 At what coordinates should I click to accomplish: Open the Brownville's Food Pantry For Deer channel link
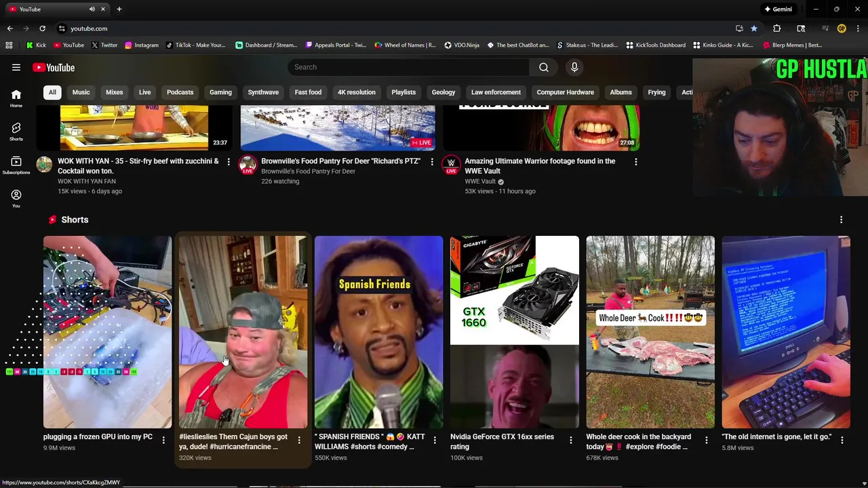pyautogui.click(x=309, y=171)
